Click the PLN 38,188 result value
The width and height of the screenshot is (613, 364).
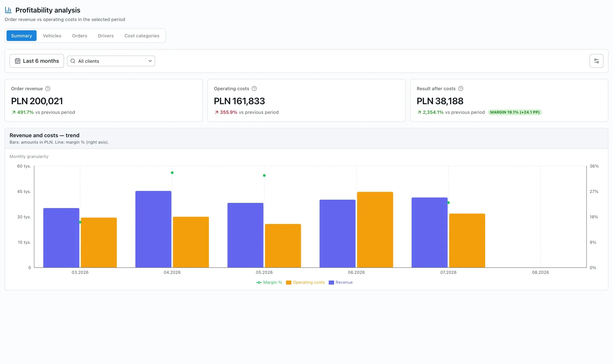tap(440, 101)
